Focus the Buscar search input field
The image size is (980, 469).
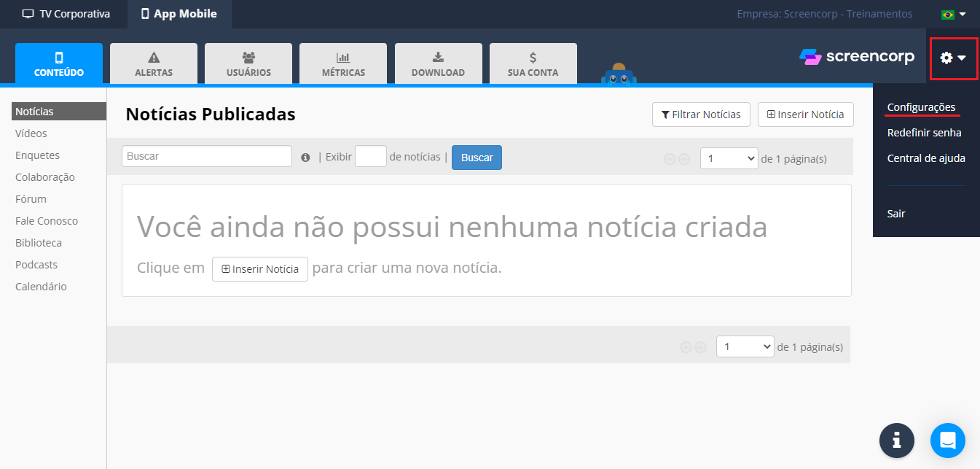point(207,156)
